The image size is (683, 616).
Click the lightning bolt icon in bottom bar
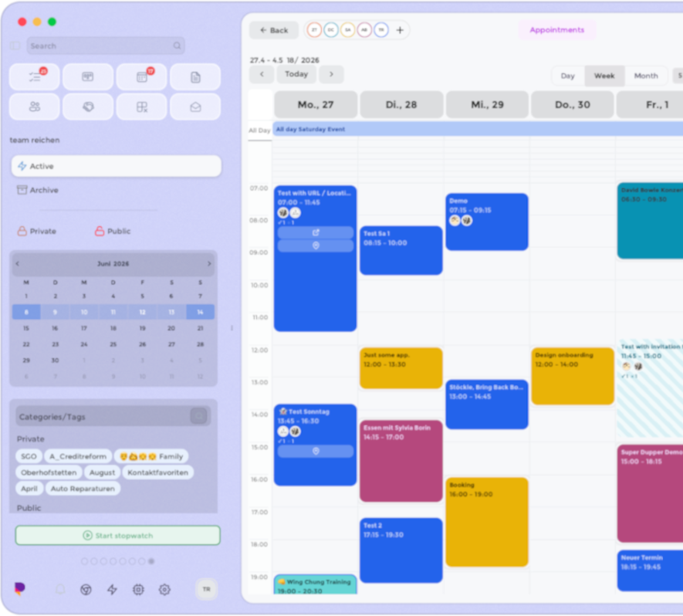(x=112, y=590)
